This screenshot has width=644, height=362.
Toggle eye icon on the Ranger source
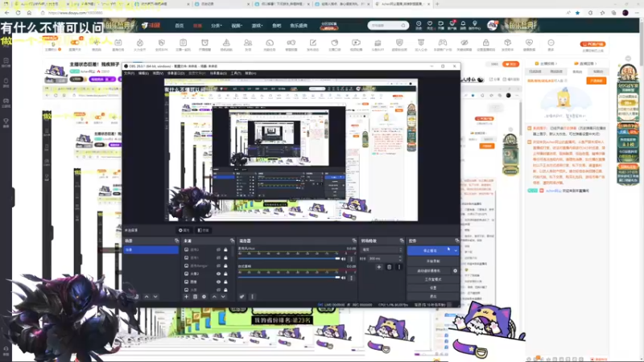click(x=218, y=266)
